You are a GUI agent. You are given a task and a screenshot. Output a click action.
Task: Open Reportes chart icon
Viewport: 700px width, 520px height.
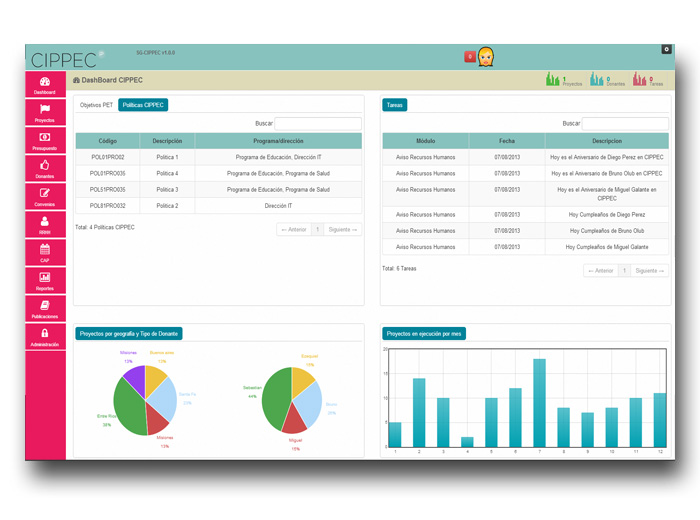(45, 277)
